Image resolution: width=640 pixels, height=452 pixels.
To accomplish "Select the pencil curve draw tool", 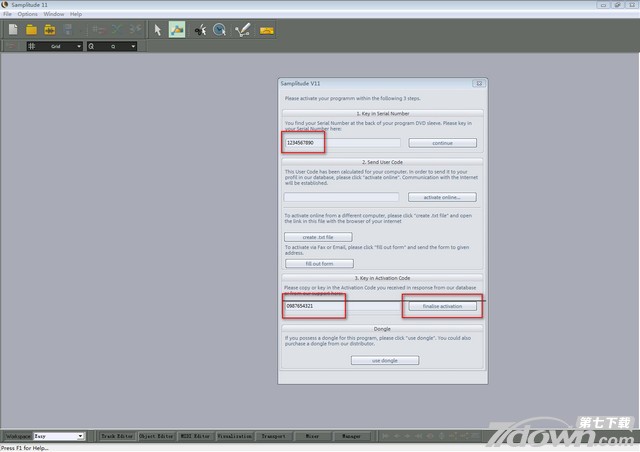I will click(242, 30).
